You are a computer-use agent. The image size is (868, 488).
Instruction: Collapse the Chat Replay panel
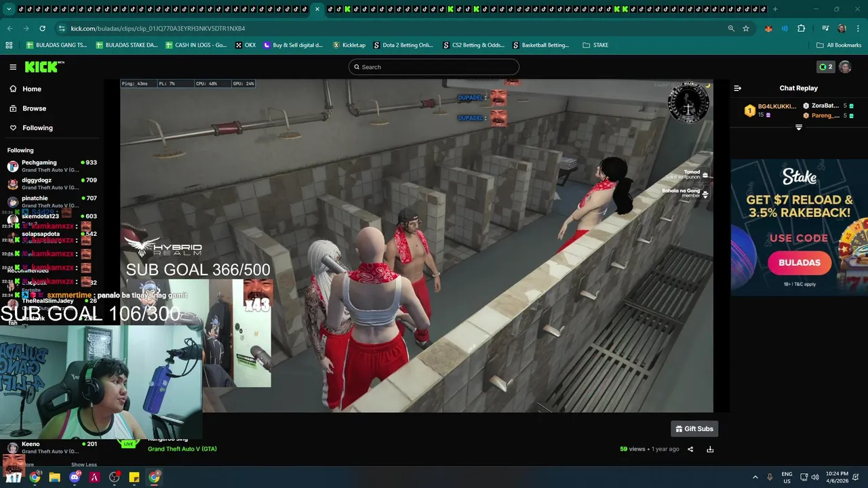tap(738, 88)
